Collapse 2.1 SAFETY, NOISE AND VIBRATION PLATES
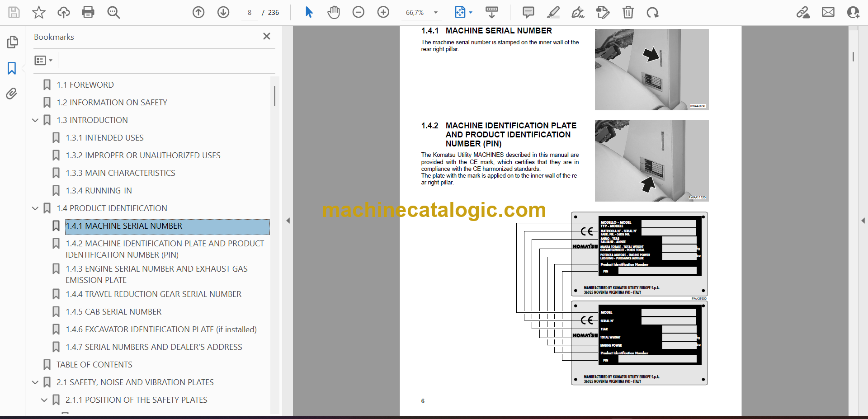868x419 pixels. [x=35, y=382]
